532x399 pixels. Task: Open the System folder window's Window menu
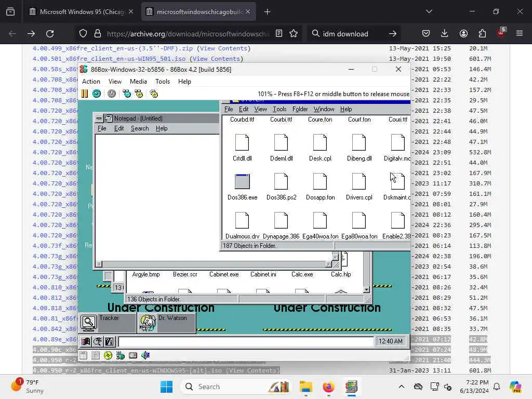324,109
